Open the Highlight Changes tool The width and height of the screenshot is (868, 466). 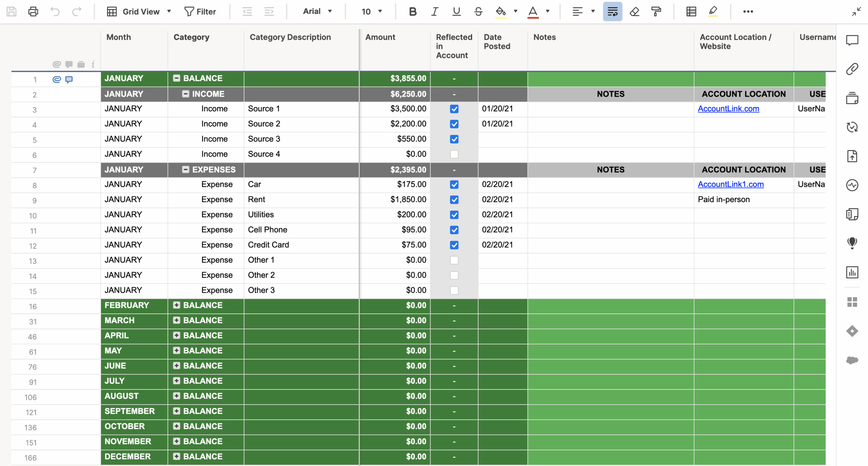(x=713, y=11)
